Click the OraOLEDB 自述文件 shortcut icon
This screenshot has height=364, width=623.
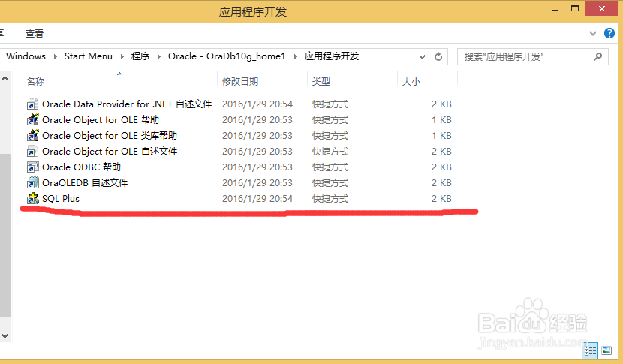coord(32,183)
